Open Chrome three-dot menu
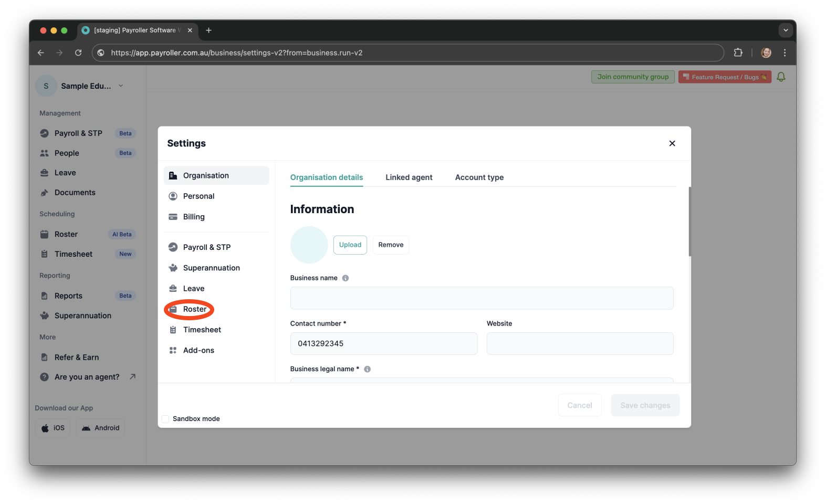Image resolution: width=826 pixels, height=504 pixels. [785, 52]
